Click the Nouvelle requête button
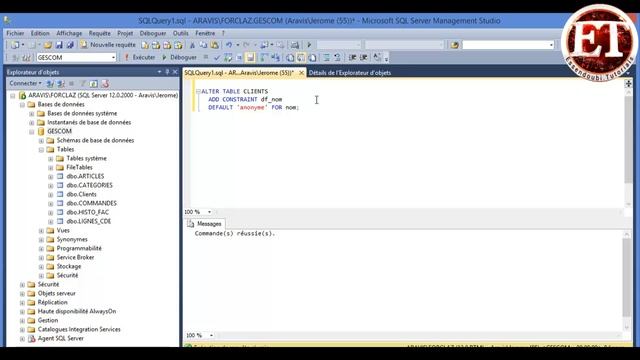The image size is (640, 360). coord(108,45)
